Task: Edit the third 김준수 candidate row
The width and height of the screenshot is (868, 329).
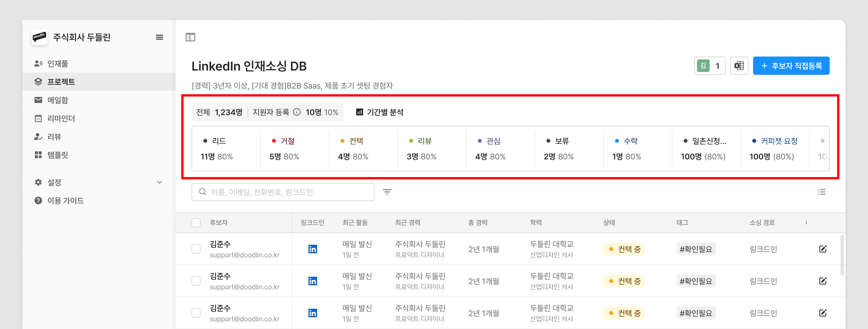Action: pos(823,313)
